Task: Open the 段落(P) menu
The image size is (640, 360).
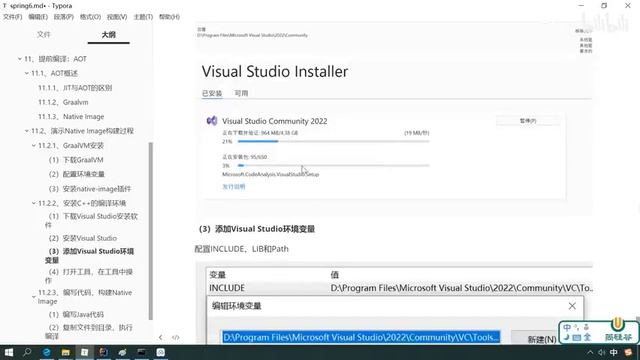Action: (x=64, y=17)
